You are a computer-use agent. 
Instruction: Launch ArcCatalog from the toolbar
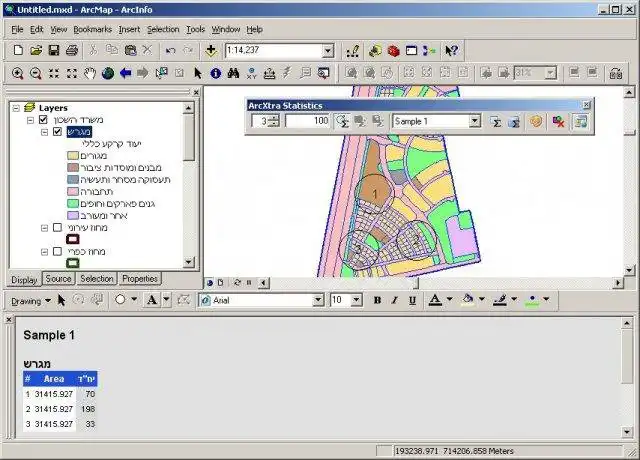click(375, 51)
